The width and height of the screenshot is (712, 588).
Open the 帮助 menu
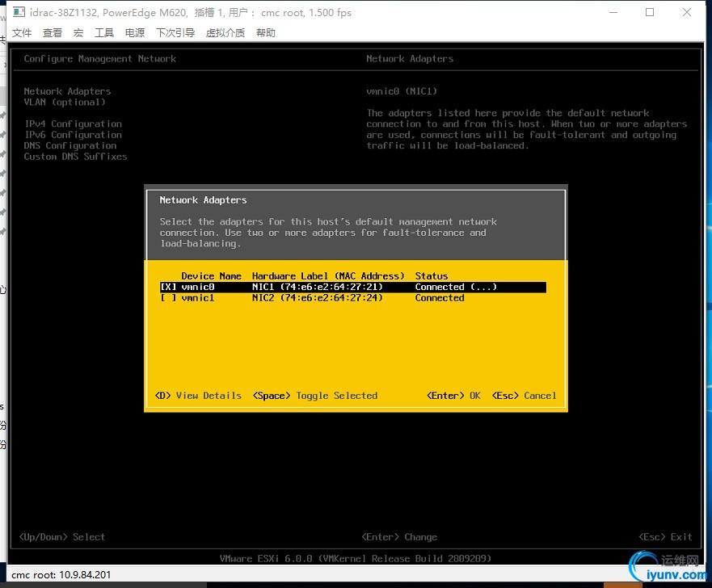[x=266, y=32]
